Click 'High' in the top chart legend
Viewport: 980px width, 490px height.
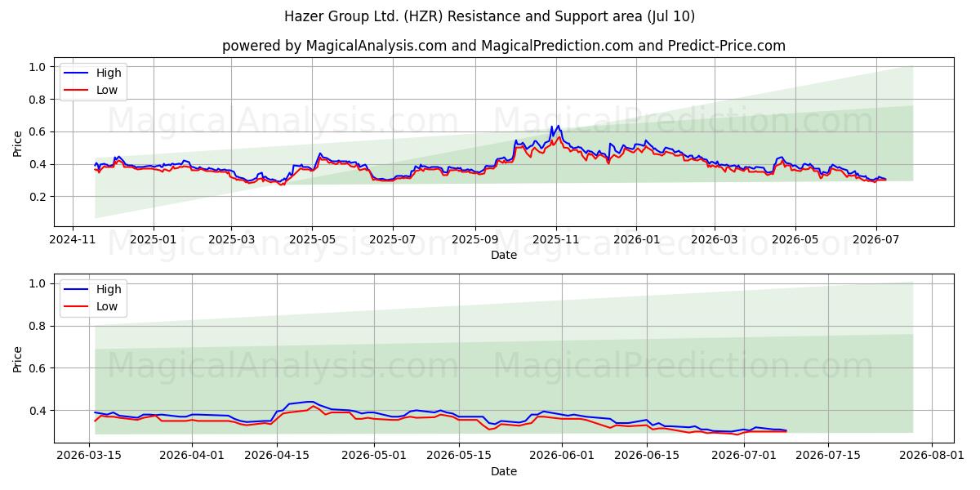[109, 73]
